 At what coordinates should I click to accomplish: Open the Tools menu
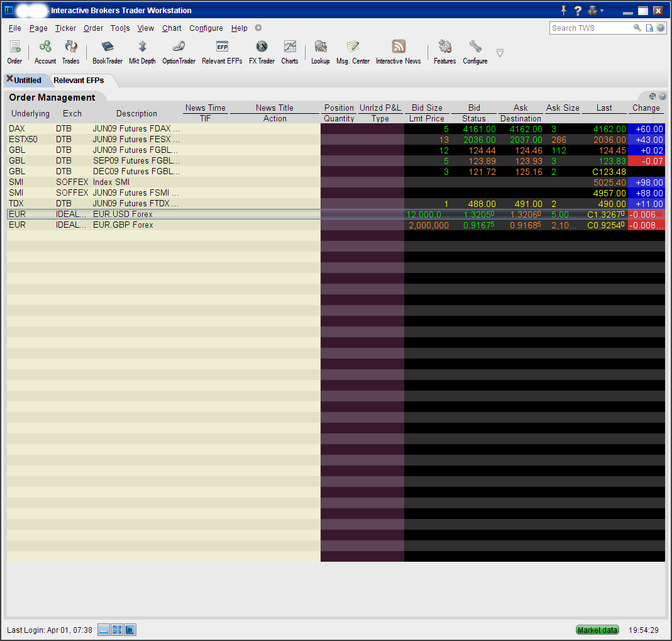click(x=120, y=28)
